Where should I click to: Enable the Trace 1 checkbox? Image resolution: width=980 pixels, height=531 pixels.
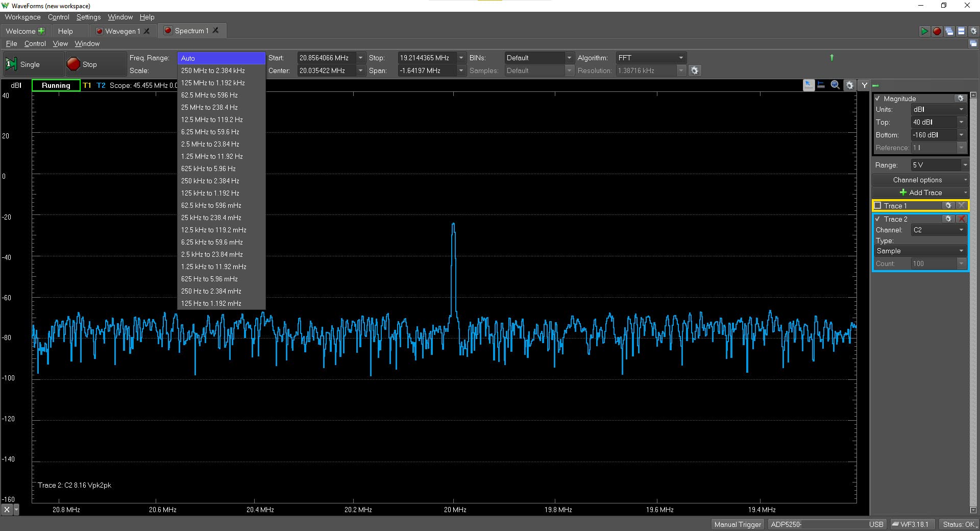pyautogui.click(x=878, y=206)
